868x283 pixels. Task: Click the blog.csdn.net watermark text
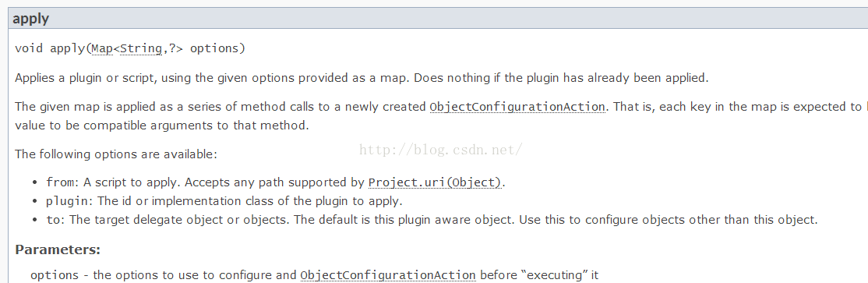pyautogui.click(x=441, y=150)
